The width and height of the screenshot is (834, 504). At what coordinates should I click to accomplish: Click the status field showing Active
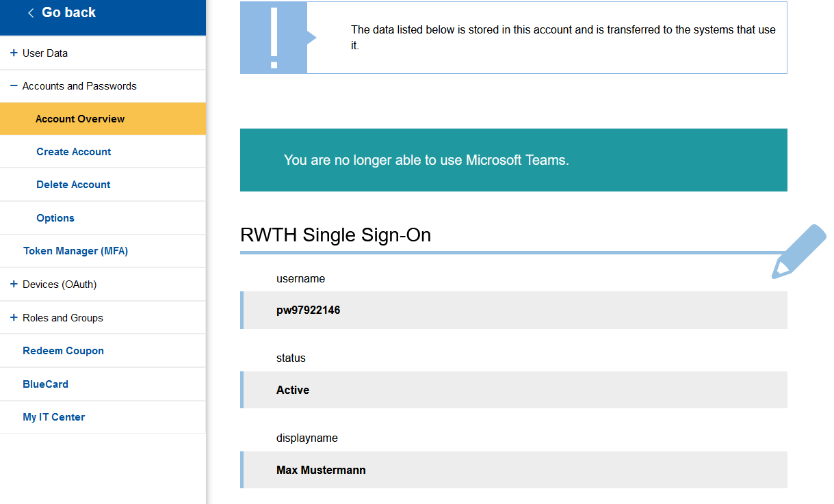tap(513, 390)
